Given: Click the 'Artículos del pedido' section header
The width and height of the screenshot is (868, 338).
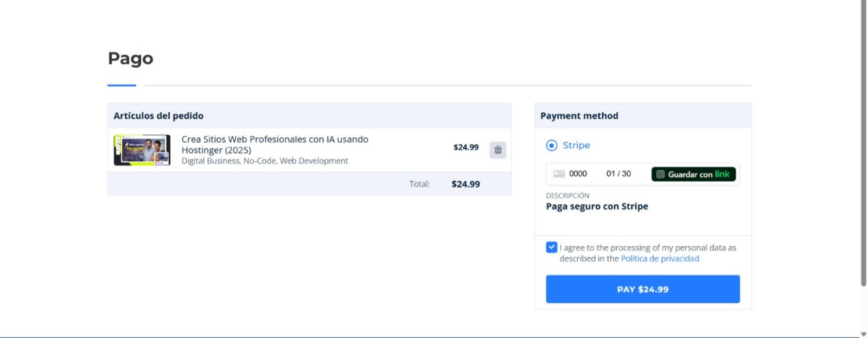Looking at the screenshot, I should tap(158, 116).
